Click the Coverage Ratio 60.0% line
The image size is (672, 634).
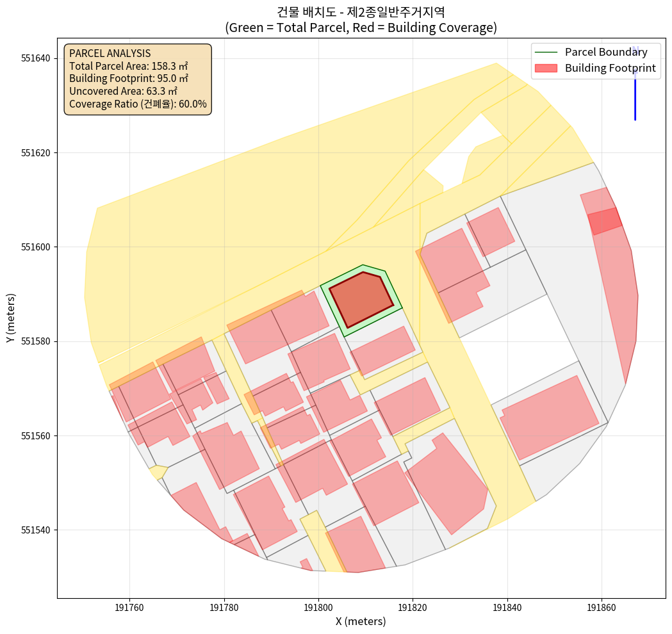(x=138, y=104)
